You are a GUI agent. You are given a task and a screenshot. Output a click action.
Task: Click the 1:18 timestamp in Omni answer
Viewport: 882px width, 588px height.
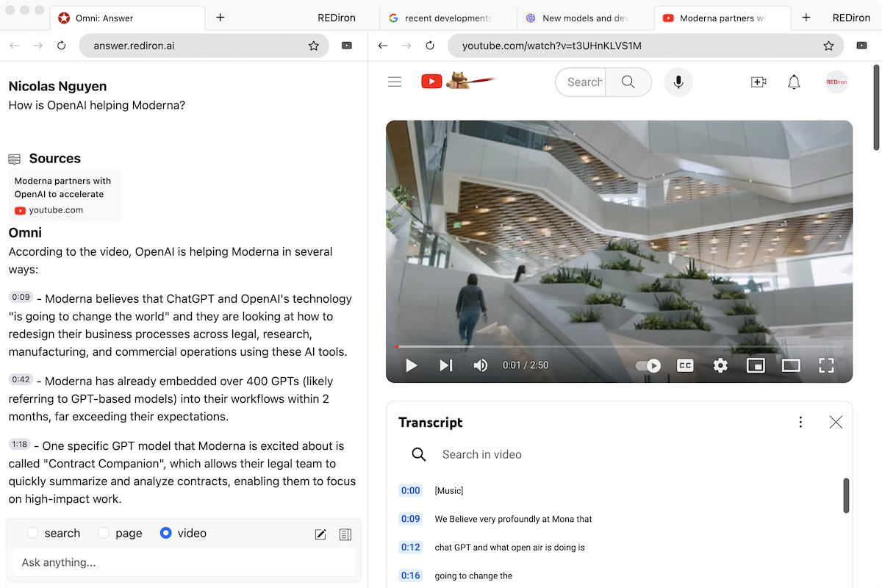[21, 444]
